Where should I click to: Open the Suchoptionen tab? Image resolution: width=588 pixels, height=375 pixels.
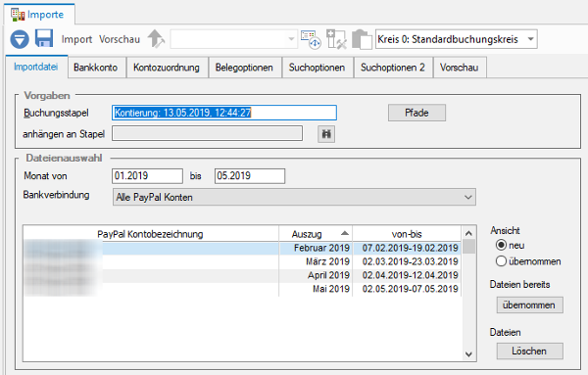[317, 68]
